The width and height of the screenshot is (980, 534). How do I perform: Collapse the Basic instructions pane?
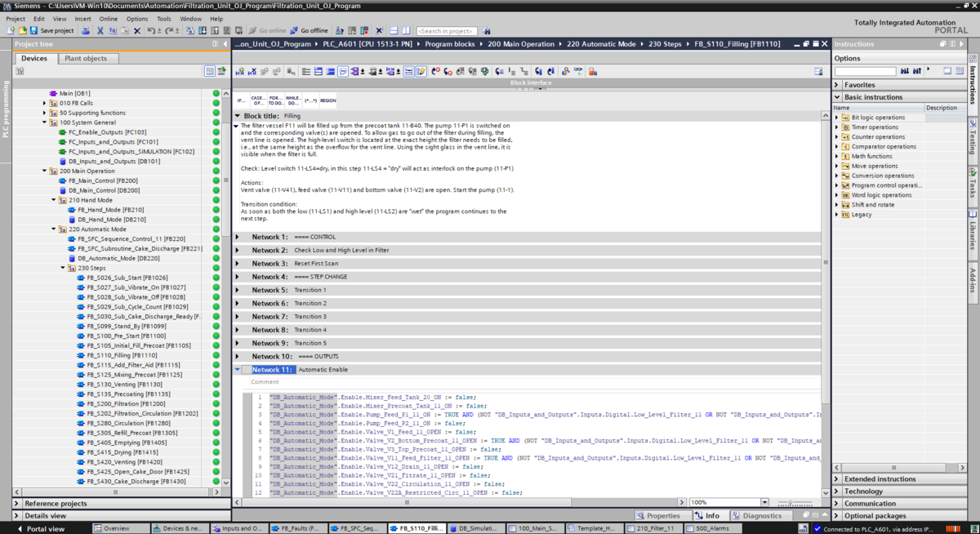tap(837, 97)
